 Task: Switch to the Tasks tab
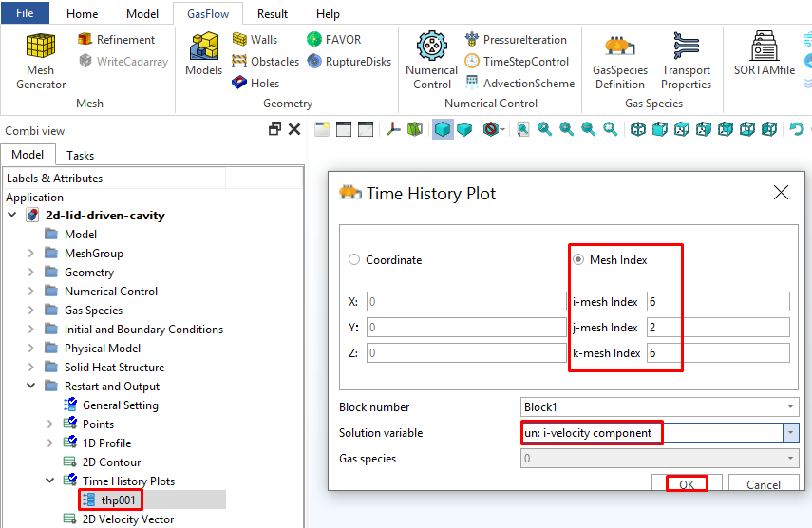(x=80, y=155)
